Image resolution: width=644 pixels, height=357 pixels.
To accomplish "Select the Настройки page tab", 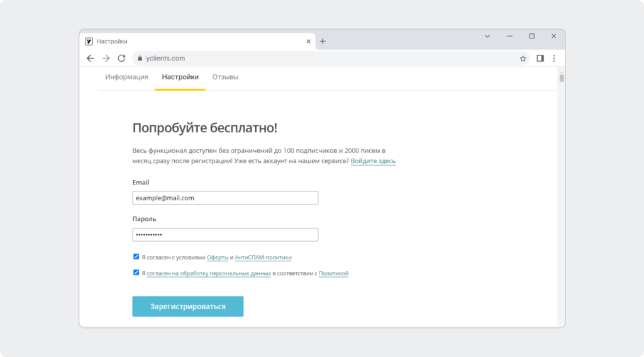I will pos(180,77).
